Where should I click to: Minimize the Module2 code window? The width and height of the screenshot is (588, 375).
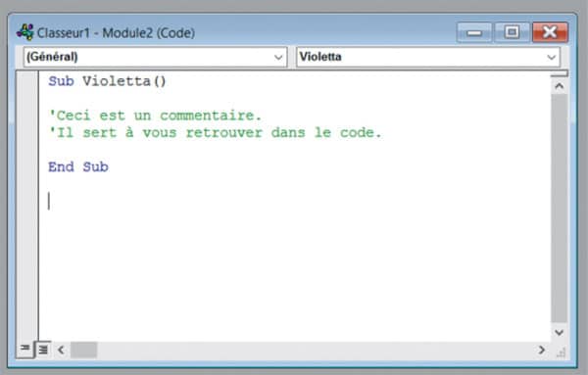click(x=474, y=32)
